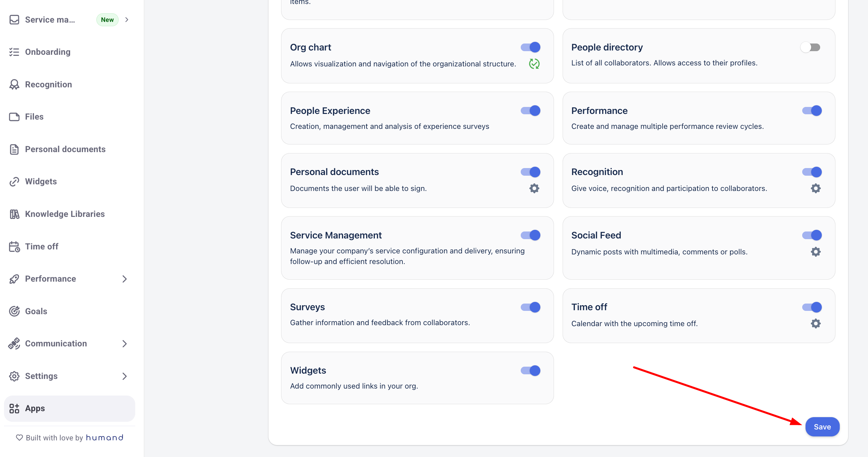868x457 pixels.
Task: Click the Goals target icon in sidebar
Action: 14,311
